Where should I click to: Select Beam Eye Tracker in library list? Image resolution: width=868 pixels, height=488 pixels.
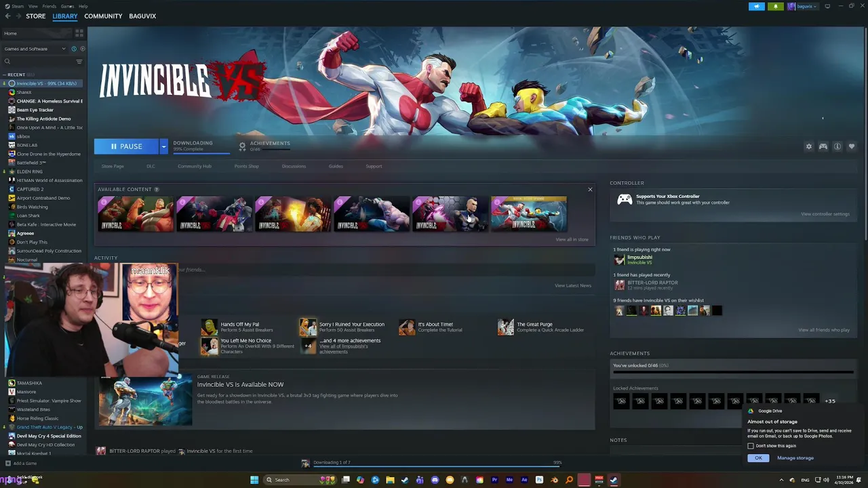(35, 110)
